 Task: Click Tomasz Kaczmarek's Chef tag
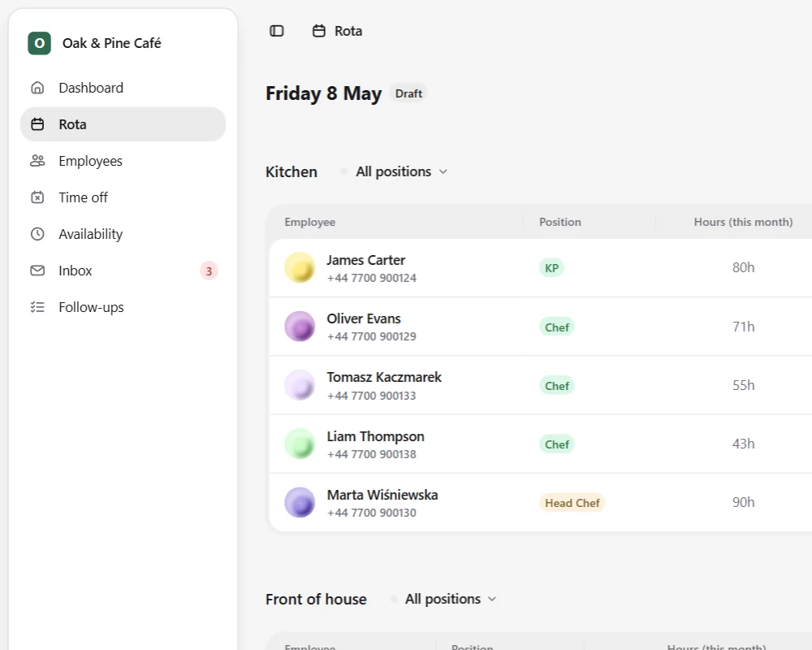(557, 386)
